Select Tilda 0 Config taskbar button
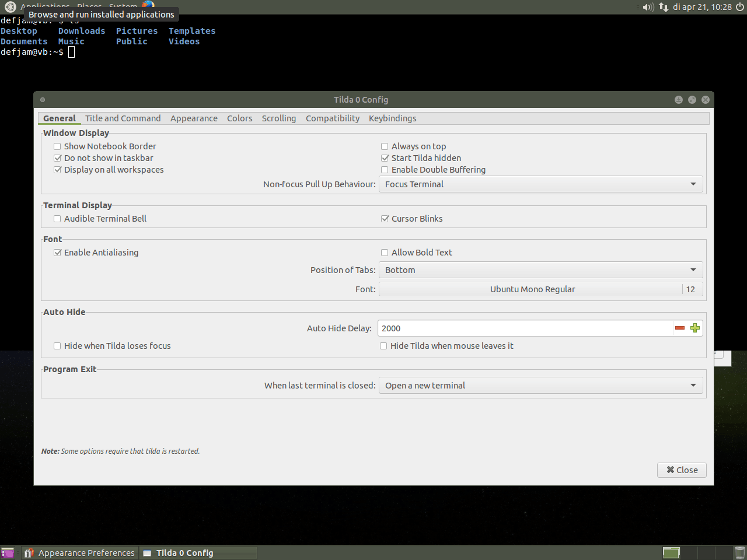 [198, 553]
